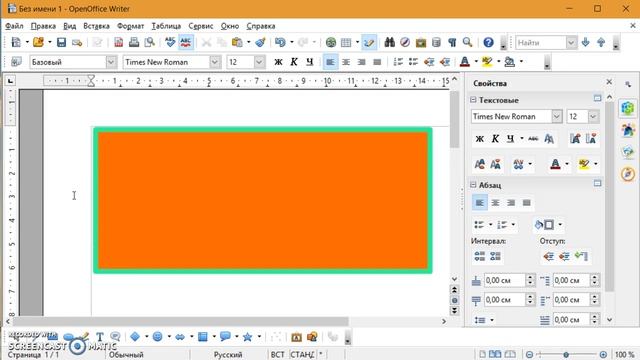
Task: Click Find Previous up arrow
Action: tap(601, 42)
